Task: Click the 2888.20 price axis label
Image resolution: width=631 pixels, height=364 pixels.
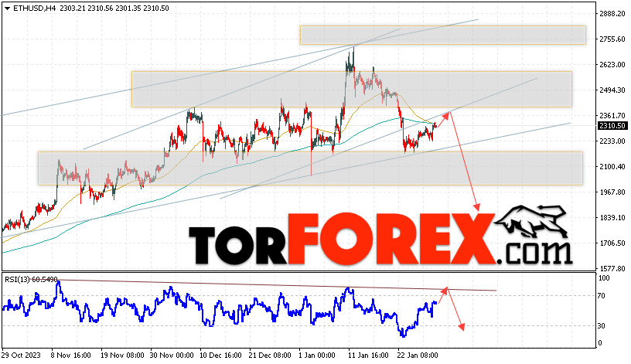Action: [x=612, y=14]
